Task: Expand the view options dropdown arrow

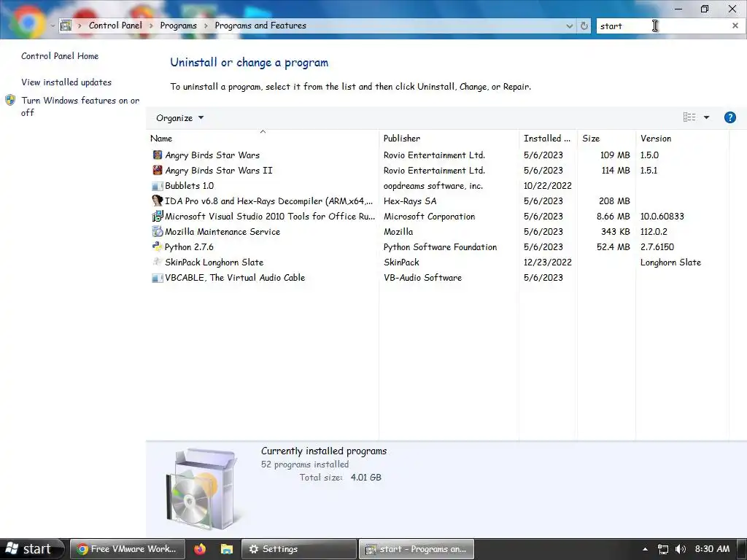Action: [706, 117]
